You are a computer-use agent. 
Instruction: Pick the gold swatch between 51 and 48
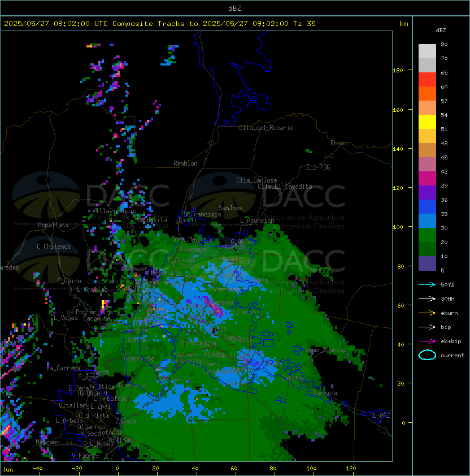(427, 136)
